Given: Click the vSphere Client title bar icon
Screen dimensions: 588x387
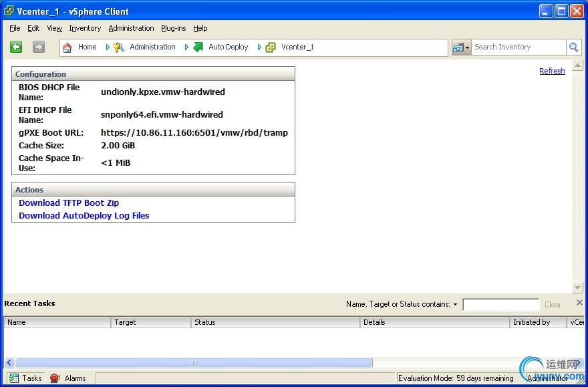Looking at the screenshot, I should pyautogui.click(x=9, y=11).
